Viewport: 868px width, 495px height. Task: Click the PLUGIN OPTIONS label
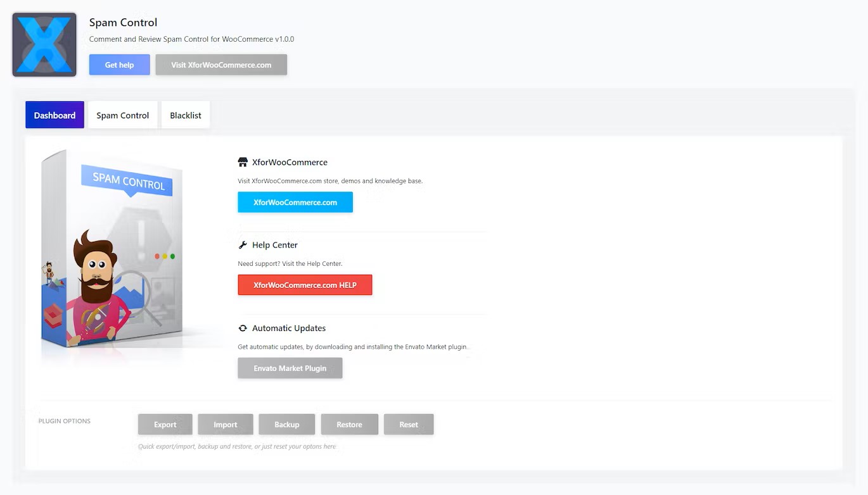65,421
